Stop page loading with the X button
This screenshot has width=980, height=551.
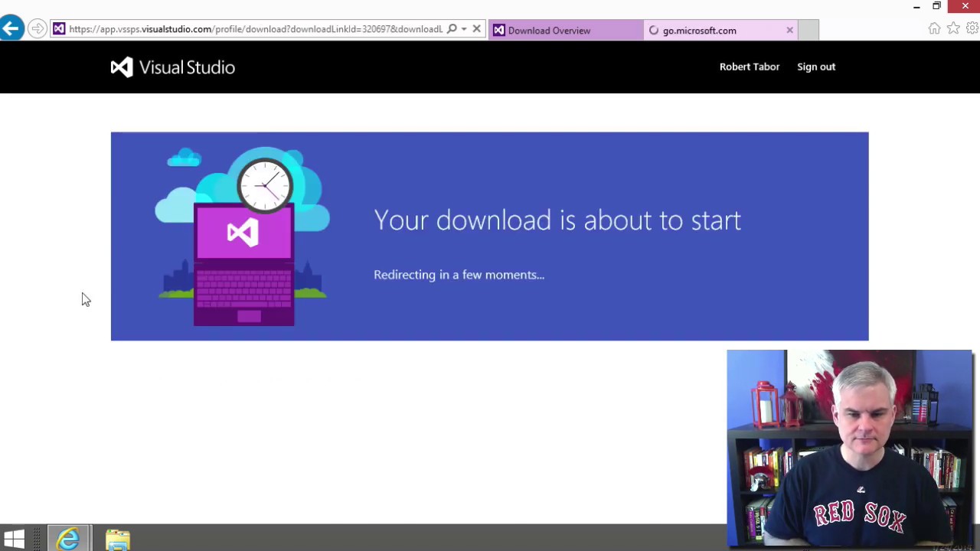(x=476, y=29)
